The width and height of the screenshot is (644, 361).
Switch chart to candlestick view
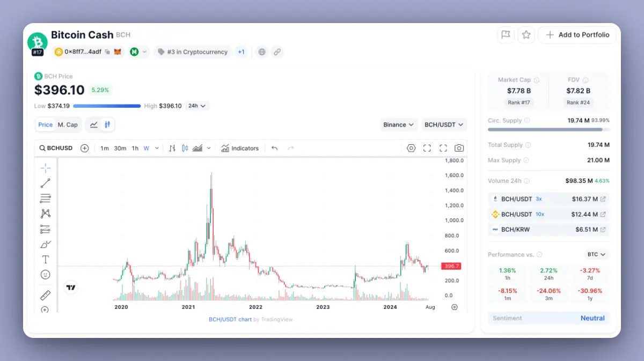tap(107, 124)
